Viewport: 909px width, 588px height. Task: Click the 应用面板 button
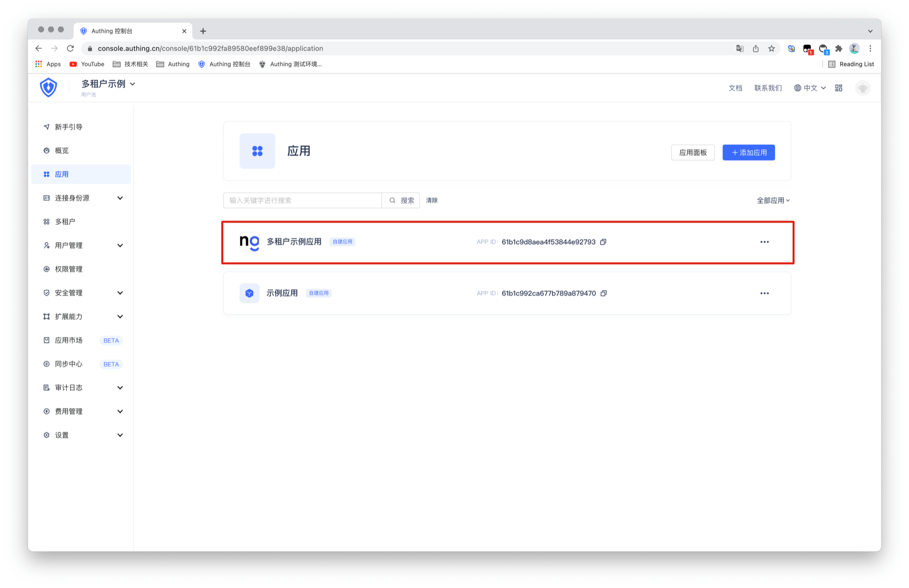(x=692, y=152)
